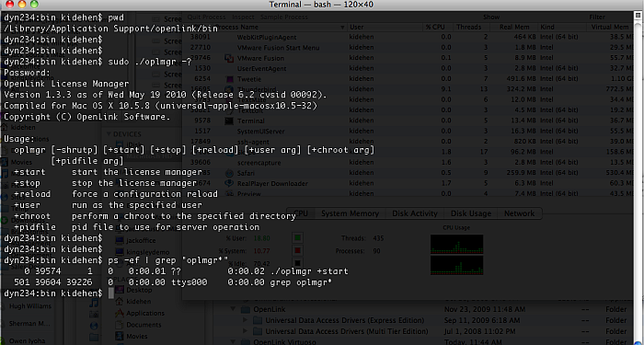Click OpenLink folder icon in Finder list
This screenshot has height=345, width=644.
click(x=246, y=309)
